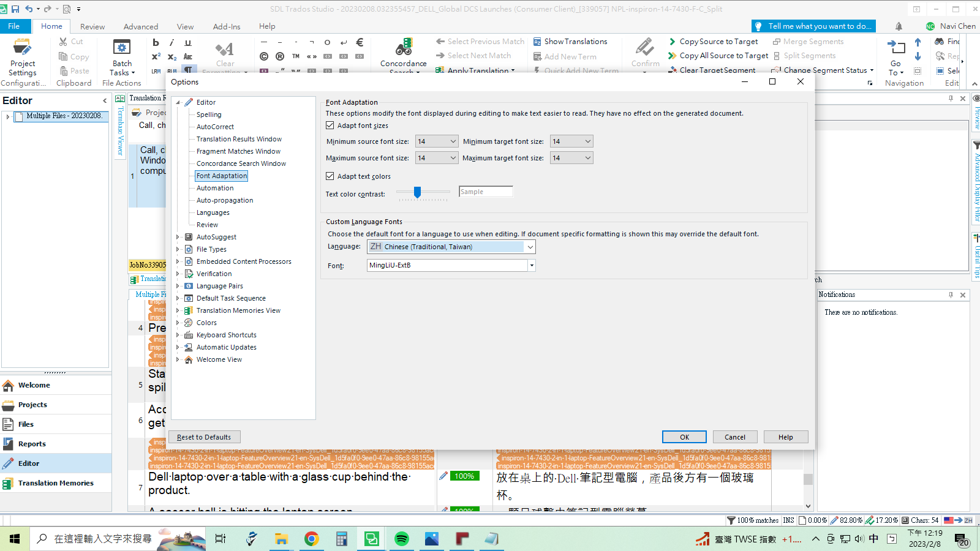Open Reports view in sidebar
Viewport: 980px width, 551px height.
56,444
